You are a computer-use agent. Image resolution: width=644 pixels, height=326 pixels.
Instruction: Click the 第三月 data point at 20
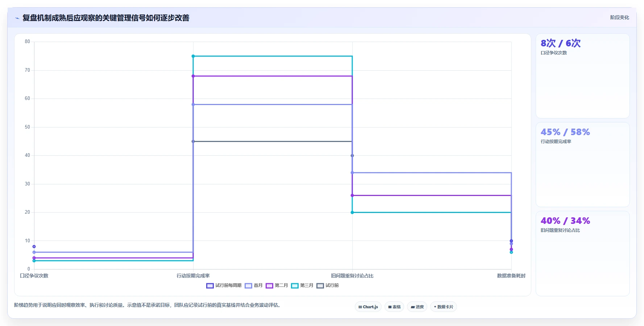[352, 212]
